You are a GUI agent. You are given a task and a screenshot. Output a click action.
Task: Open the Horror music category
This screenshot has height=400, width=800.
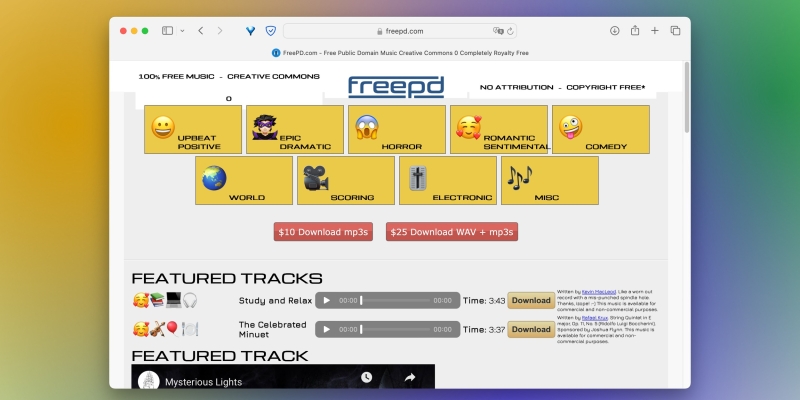coord(396,129)
